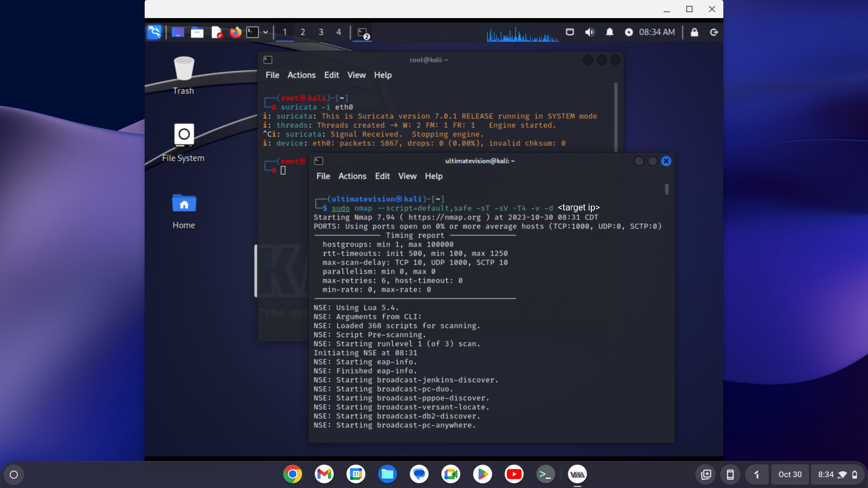Screen dimensions: 868x488
Task: Launch terminal emulator from the panel
Action: (252, 32)
